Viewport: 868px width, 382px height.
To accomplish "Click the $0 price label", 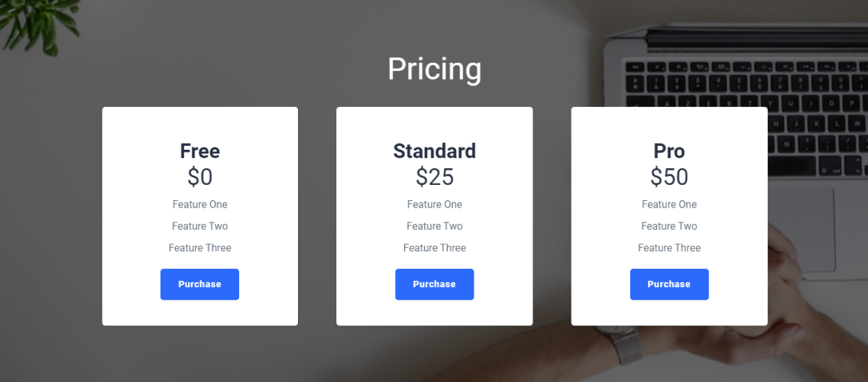I will coord(200,177).
